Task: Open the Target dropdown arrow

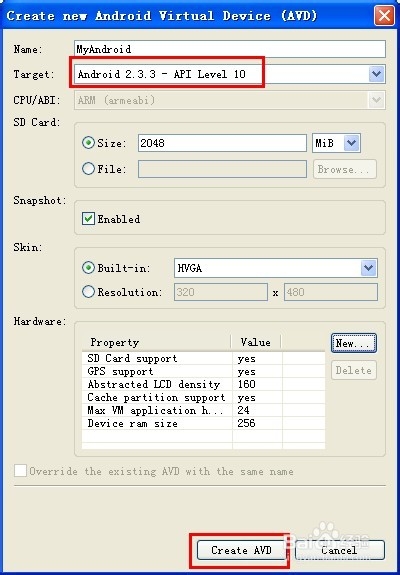Action: coord(377,74)
